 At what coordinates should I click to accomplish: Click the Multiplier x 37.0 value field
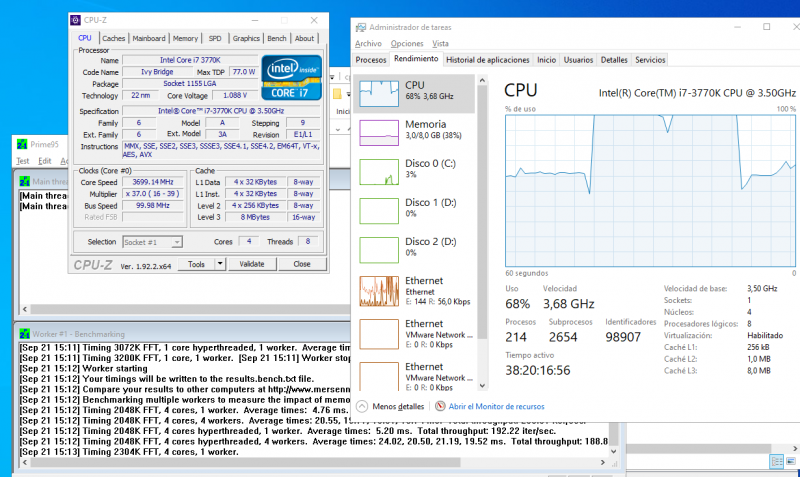click(153, 194)
